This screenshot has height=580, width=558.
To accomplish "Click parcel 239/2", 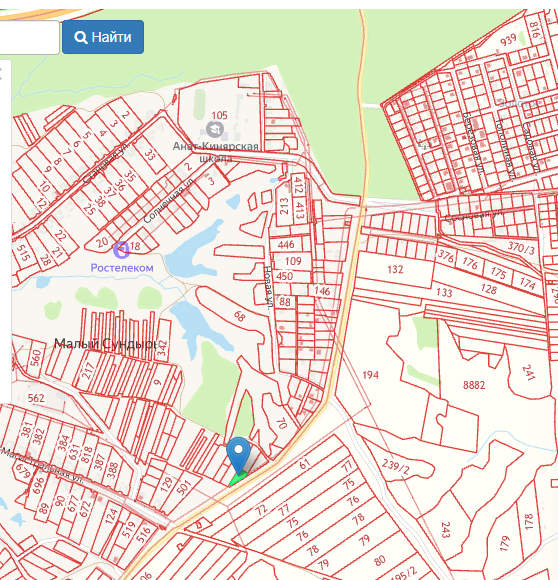I will (x=395, y=468).
